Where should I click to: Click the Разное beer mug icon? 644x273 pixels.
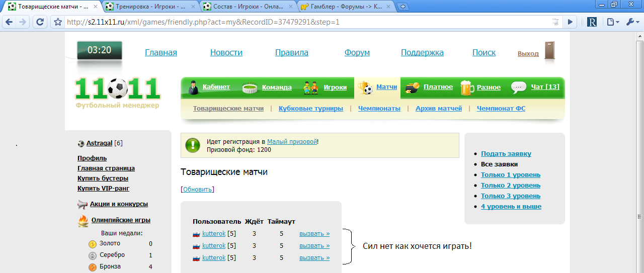tap(467, 87)
